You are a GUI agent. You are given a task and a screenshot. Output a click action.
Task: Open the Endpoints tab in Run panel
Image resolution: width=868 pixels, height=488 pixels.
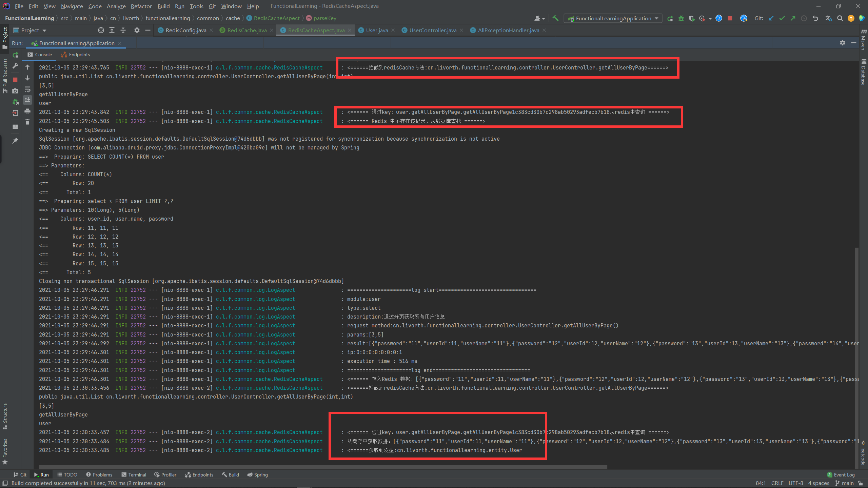[75, 55]
